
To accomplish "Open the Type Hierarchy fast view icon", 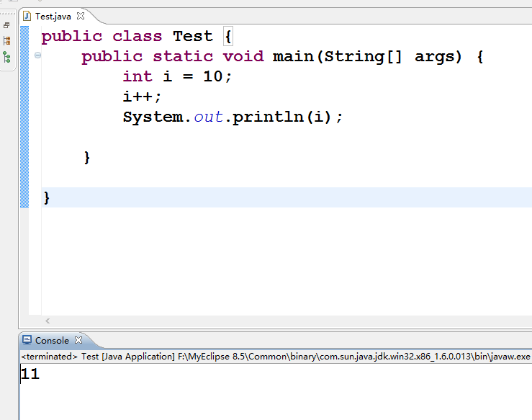I will tap(6, 57).
